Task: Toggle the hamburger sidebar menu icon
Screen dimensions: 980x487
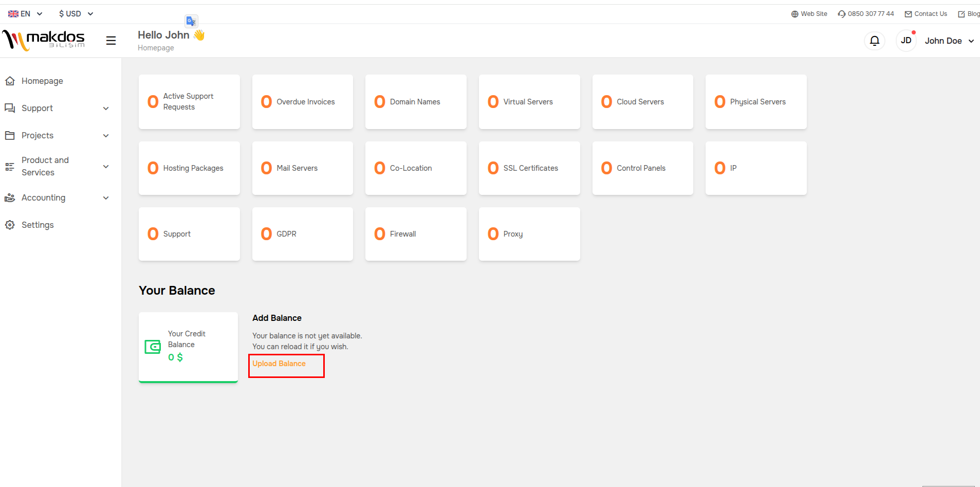Action: coord(111,41)
